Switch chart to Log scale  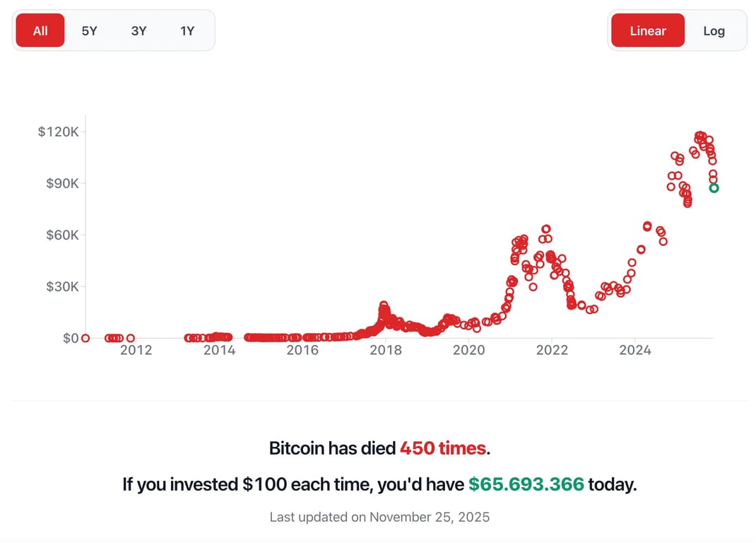[x=714, y=30]
